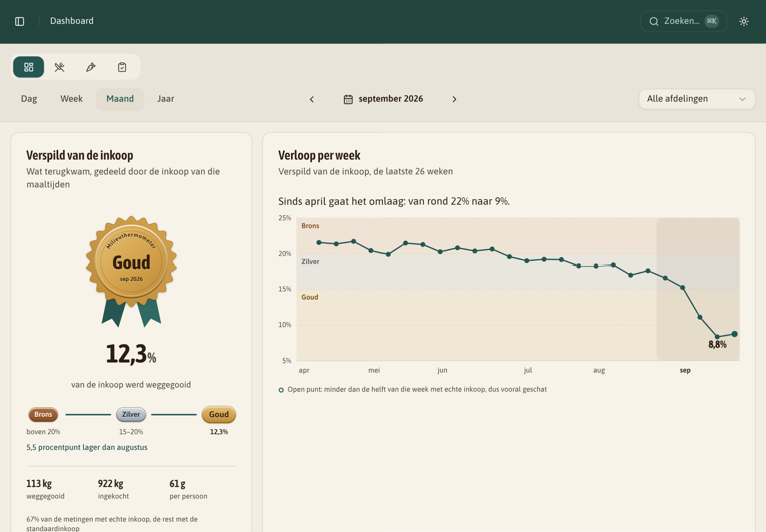Open the september 2026 date picker

point(384,99)
